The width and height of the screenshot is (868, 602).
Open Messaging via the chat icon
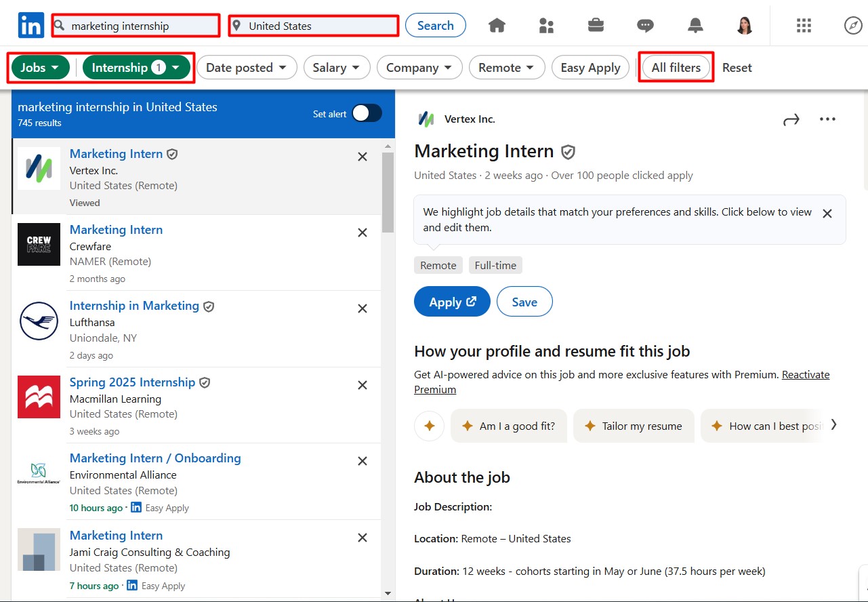tap(645, 25)
